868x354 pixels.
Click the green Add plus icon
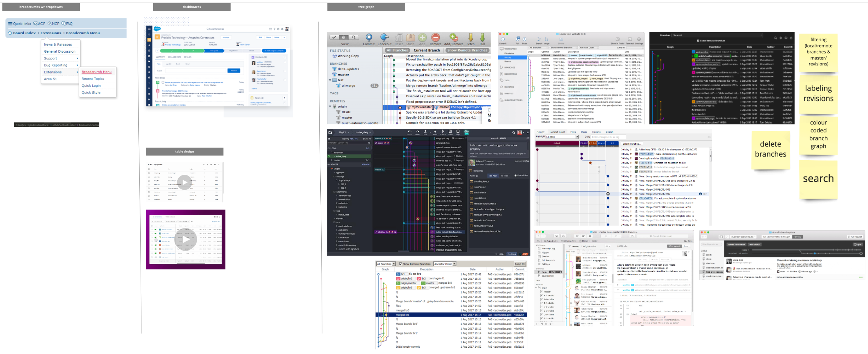pos(422,37)
